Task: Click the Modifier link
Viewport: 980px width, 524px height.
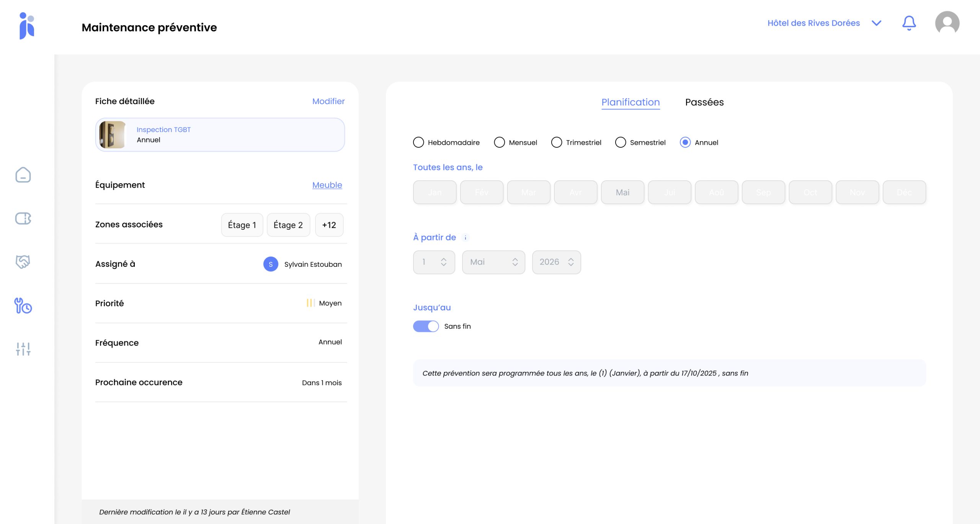Action: (328, 101)
